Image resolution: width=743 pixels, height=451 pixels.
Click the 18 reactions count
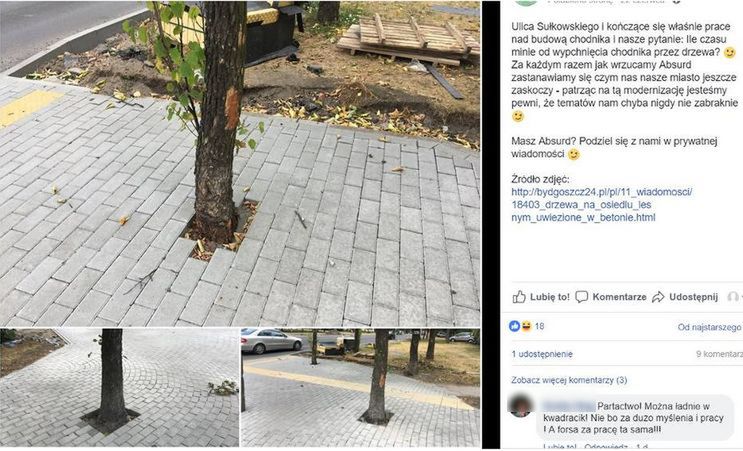click(x=539, y=326)
